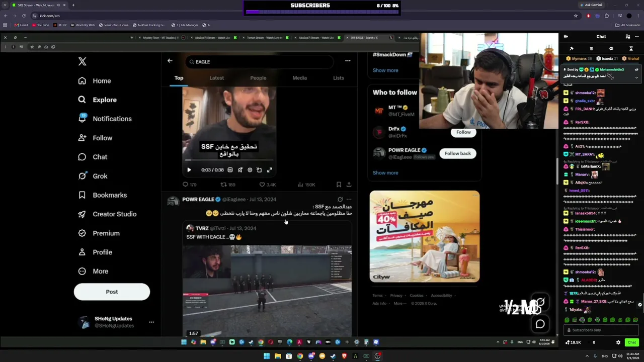This screenshot has height=362, width=644.
Task: Switch to the People search tab
Action: tap(258, 78)
